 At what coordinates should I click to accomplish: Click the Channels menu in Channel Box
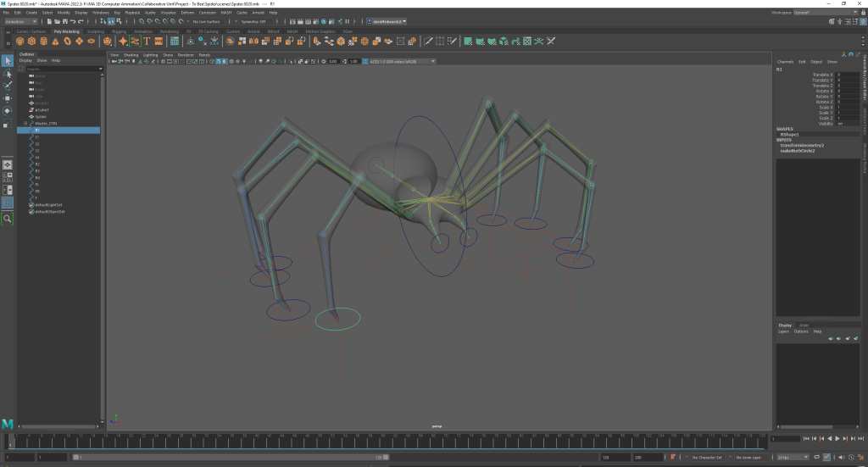coord(785,62)
